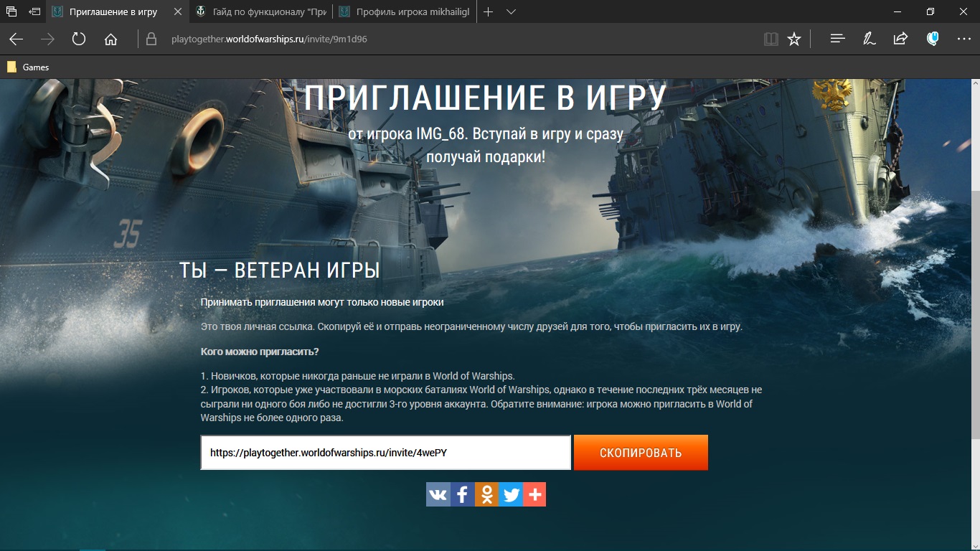Click the invite link input field
Screen dimensions: 980x551
point(386,453)
